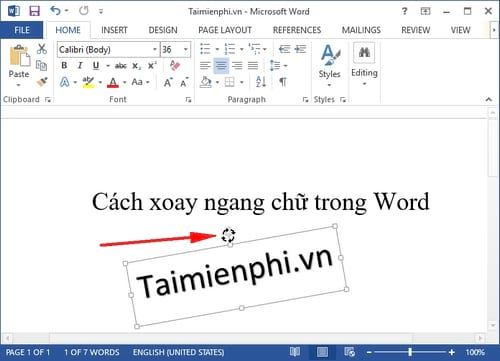Undo the last action
This screenshot has height=361, width=500.
55,11
